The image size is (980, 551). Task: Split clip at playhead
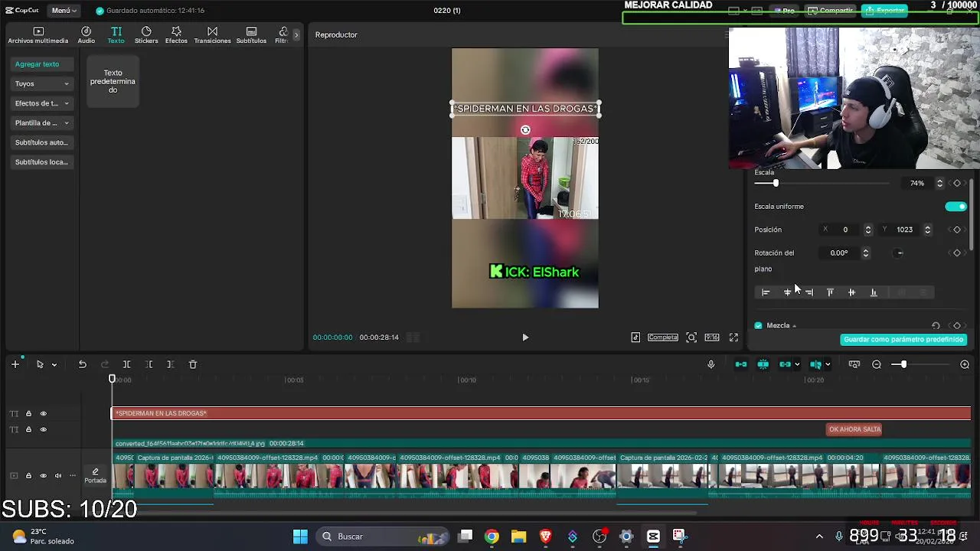pos(126,365)
